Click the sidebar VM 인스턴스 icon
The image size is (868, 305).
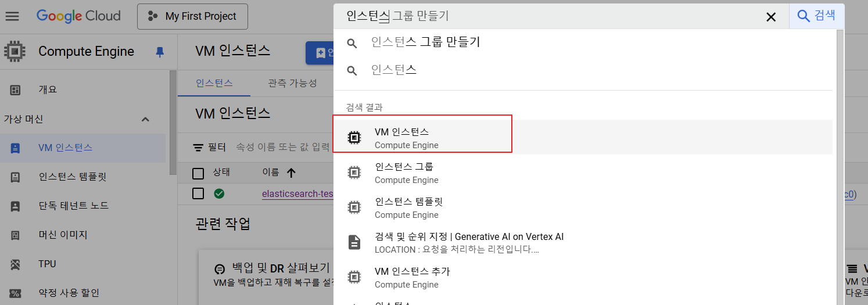pyautogui.click(x=16, y=148)
